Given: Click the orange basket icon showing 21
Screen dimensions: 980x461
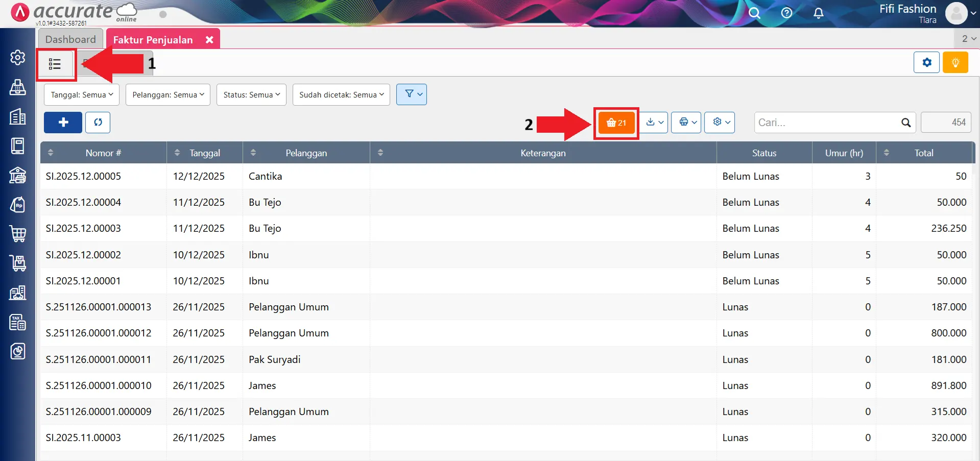Looking at the screenshot, I should coord(616,123).
